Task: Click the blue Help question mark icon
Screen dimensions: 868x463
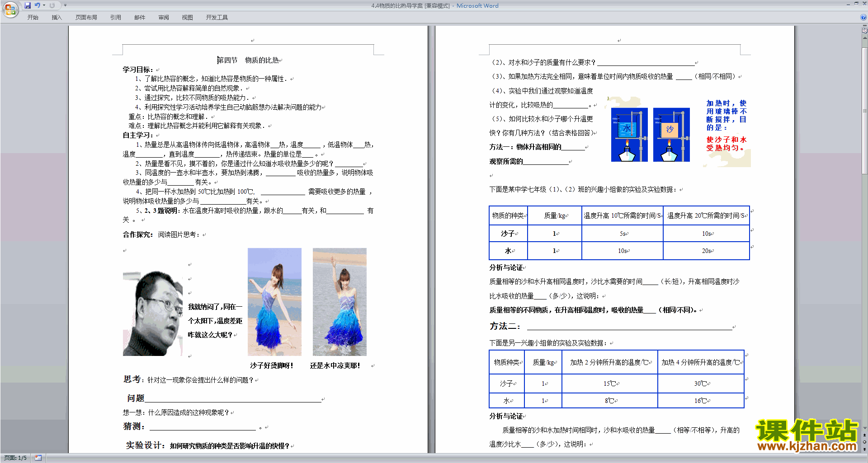Action: pos(863,18)
